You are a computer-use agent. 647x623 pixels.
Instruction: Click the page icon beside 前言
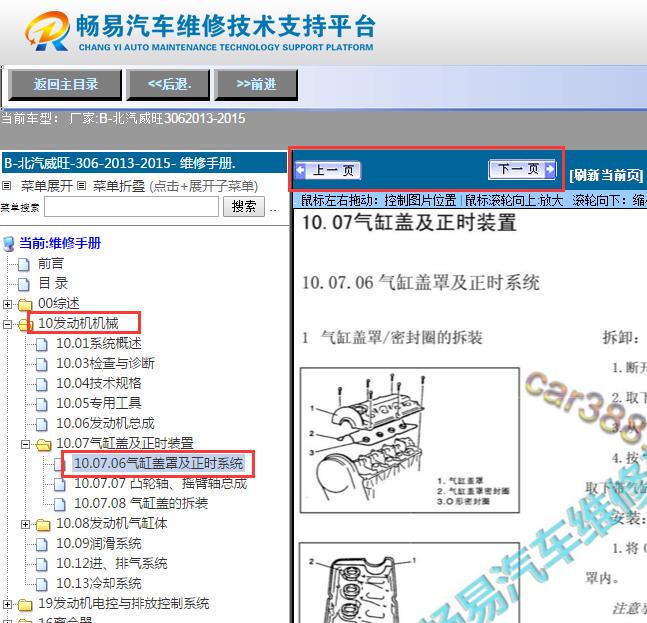[24, 264]
